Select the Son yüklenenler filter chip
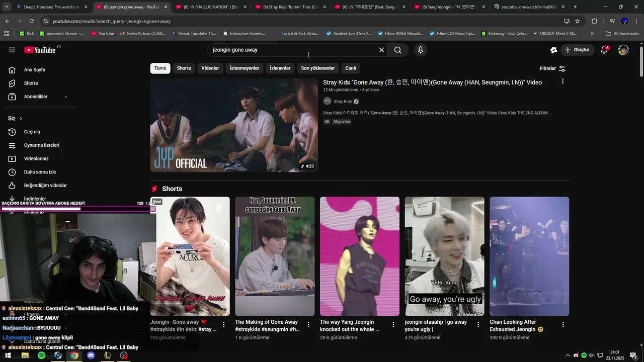 click(x=317, y=68)
